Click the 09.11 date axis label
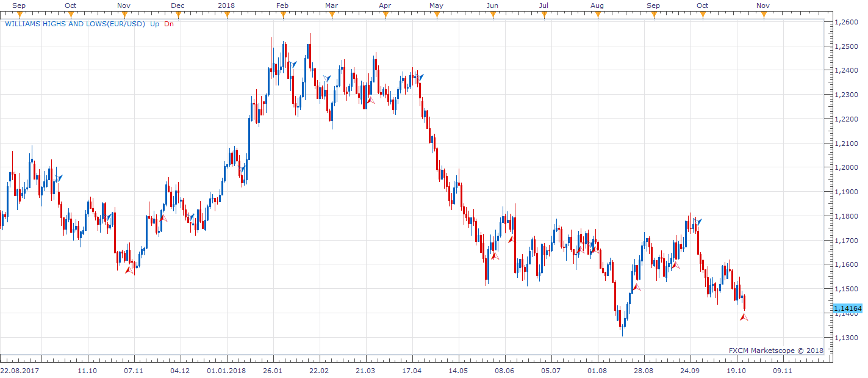 tap(783, 371)
